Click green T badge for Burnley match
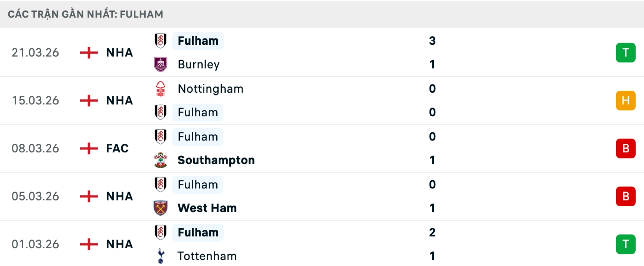644x266 pixels. 626,53
